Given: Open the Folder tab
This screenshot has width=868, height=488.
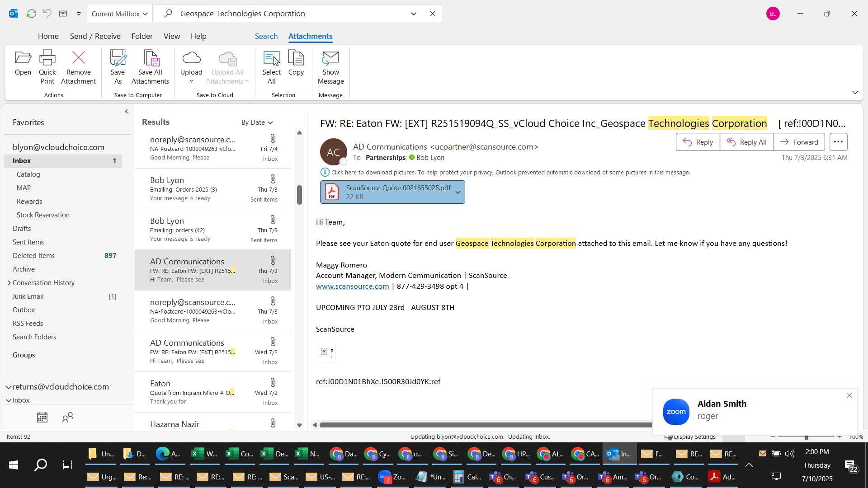Looking at the screenshot, I should point(142,36).
